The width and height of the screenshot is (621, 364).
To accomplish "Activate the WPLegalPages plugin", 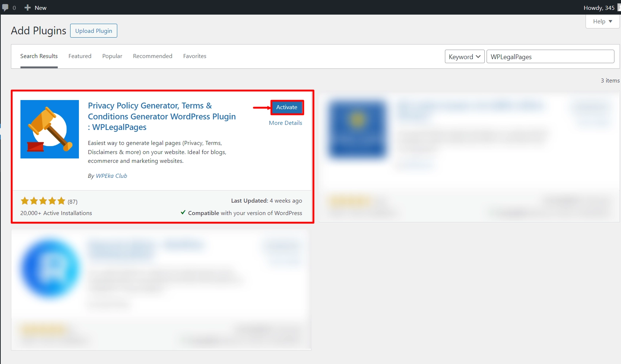I will 287,107.
